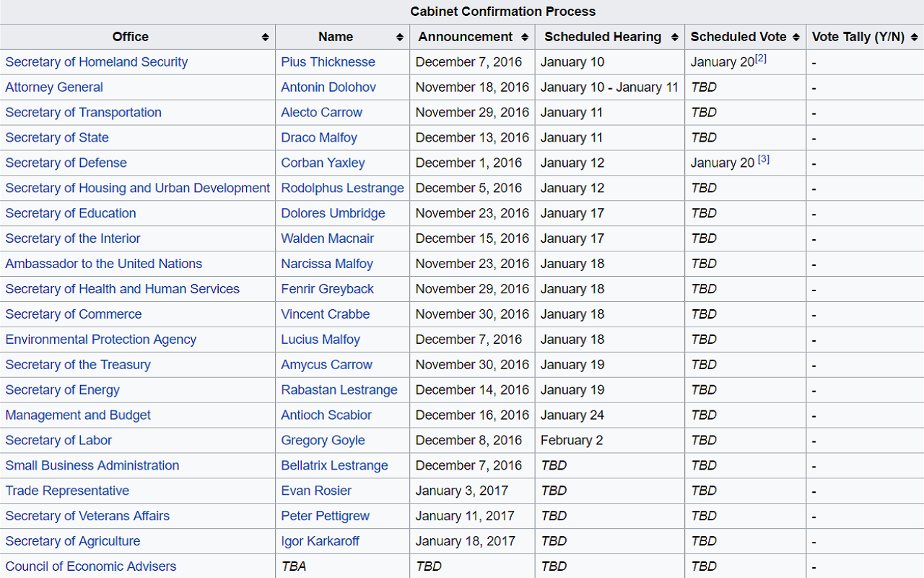Open Secretary of Commerce link
This screenshot has height=578, width=924.
(74, 314)
